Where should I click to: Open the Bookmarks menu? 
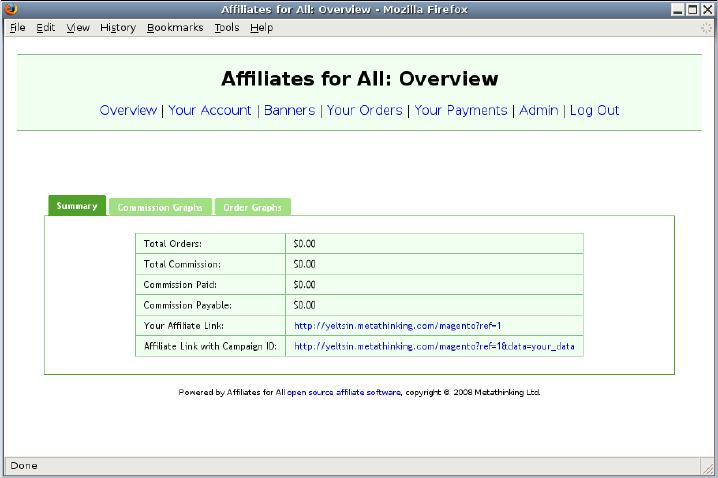(175, 28)
